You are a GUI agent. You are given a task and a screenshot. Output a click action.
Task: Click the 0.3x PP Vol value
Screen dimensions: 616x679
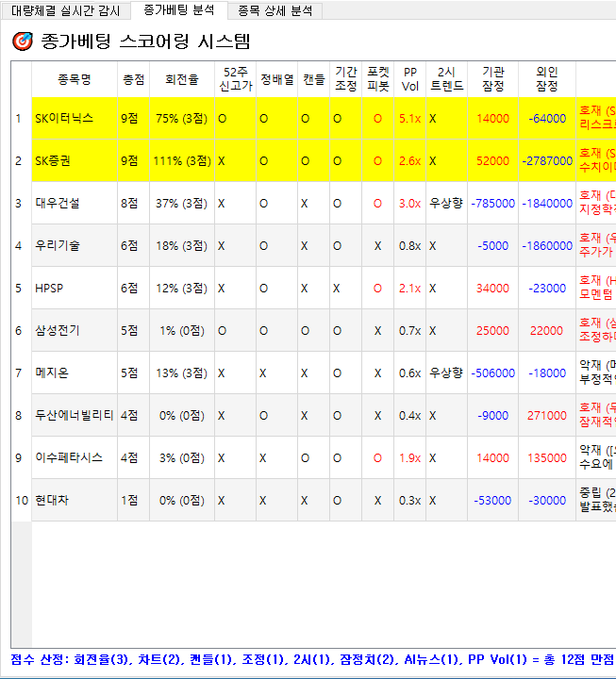(409, 500)
